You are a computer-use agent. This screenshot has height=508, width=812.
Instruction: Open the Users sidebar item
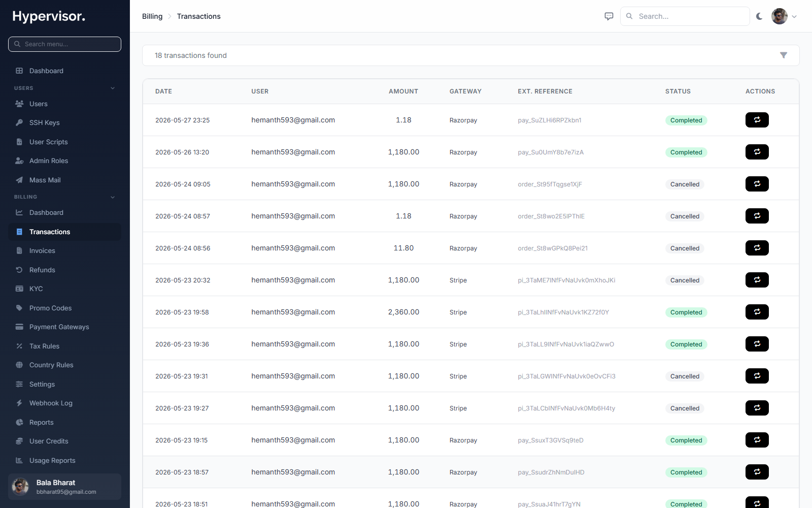coord(64,104)
